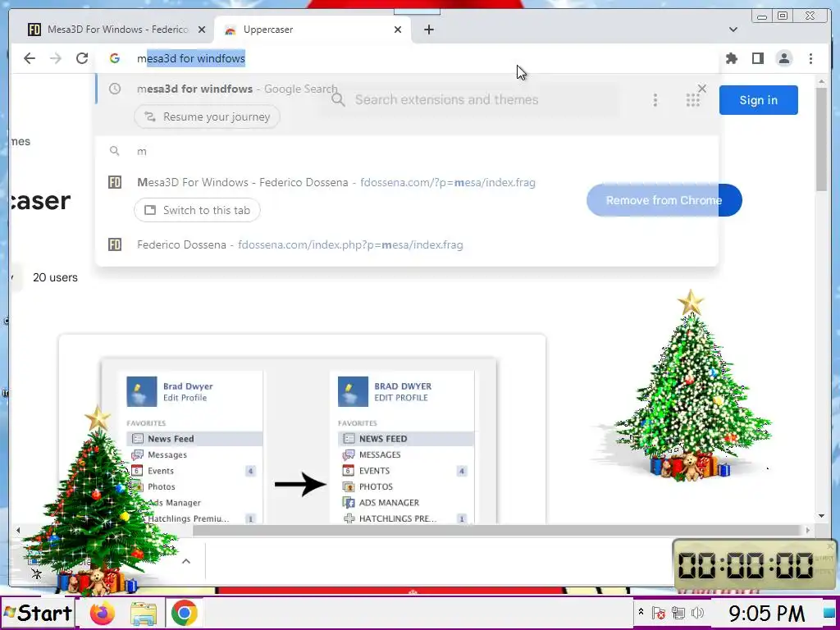
Task: Click the address bar text field
Action: (x=407, y=58)
